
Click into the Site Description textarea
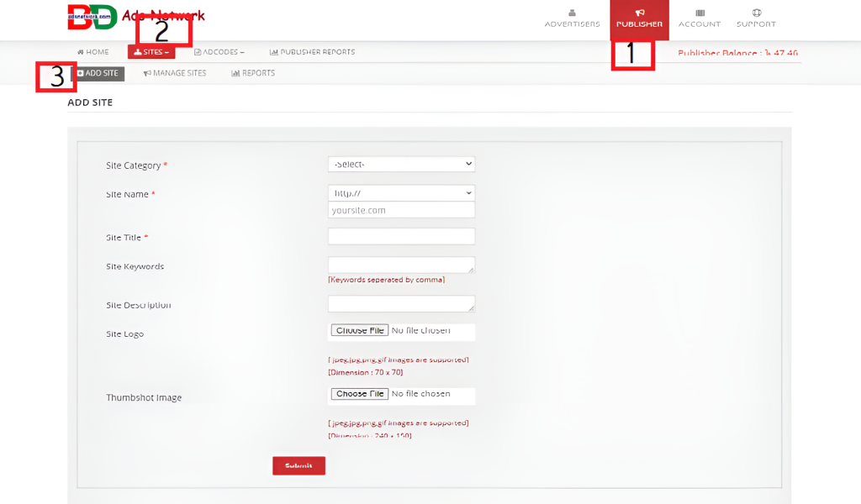(401, 304)
